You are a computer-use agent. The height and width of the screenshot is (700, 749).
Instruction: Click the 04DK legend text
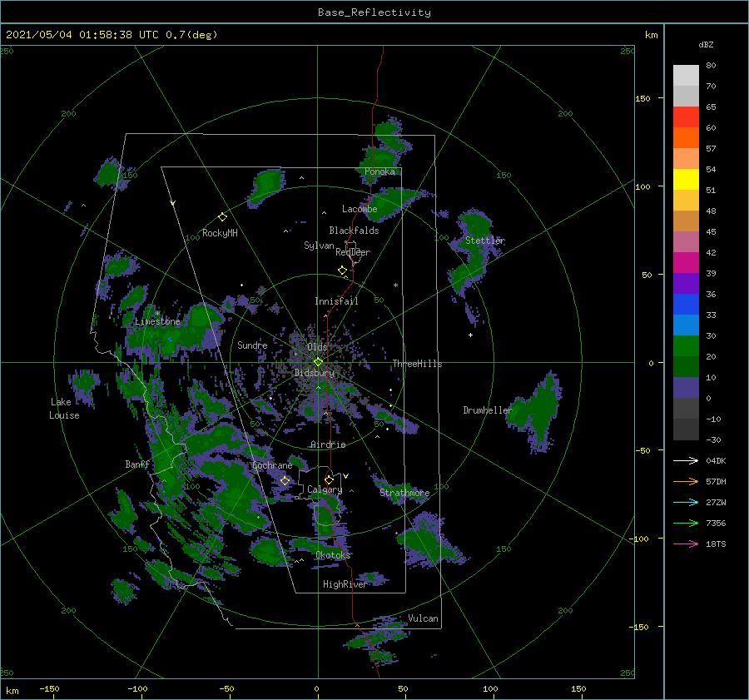coord(716,460)
